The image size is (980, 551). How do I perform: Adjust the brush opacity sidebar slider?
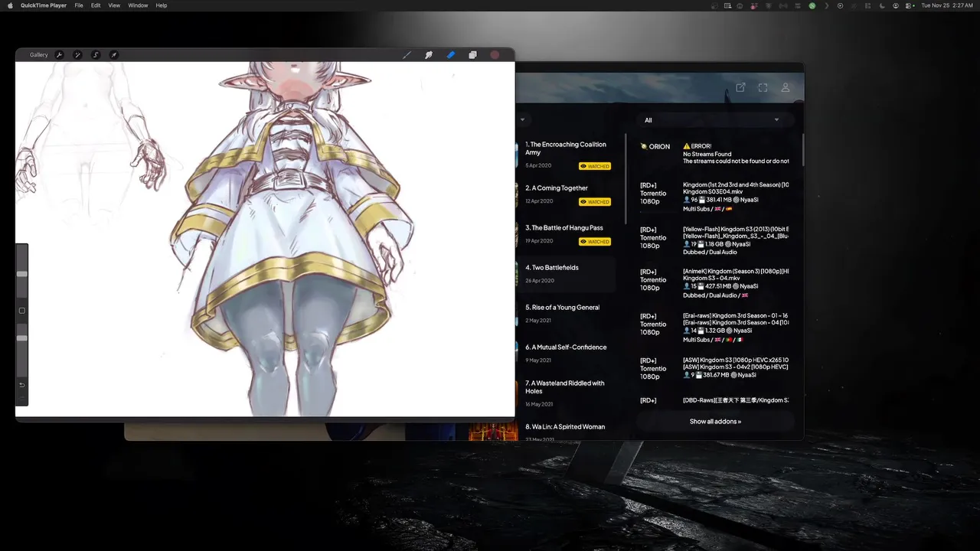tap(22, 337)
